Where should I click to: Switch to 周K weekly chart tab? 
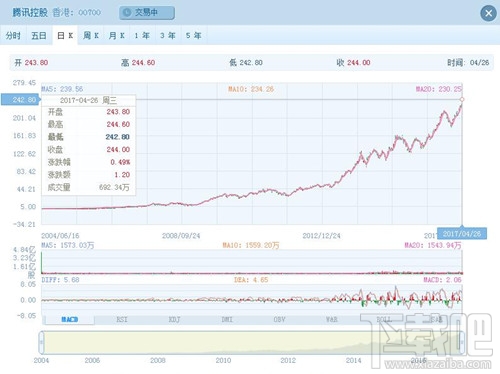(91, 35)
